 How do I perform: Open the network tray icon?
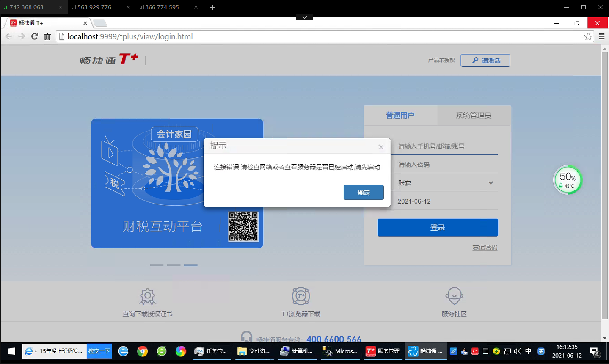[x=507, y=351]
